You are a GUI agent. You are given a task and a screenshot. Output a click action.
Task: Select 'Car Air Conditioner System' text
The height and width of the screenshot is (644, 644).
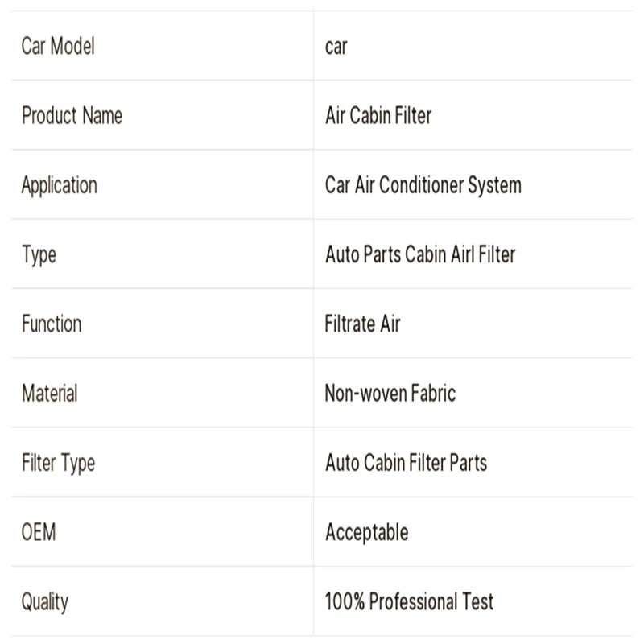[x=423, y=185]
